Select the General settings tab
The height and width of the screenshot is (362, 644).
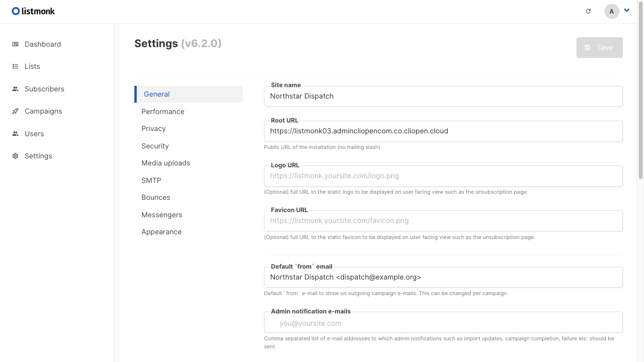pyautogui.click(x=189, y=94)
